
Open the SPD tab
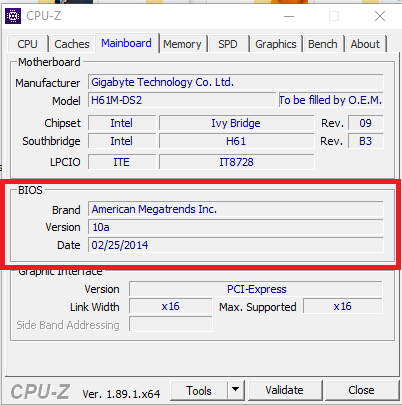[x=228, y=44]
